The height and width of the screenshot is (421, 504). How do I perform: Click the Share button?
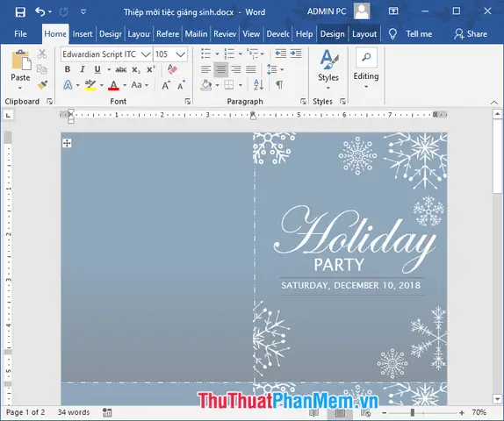[x=471, y=33]
